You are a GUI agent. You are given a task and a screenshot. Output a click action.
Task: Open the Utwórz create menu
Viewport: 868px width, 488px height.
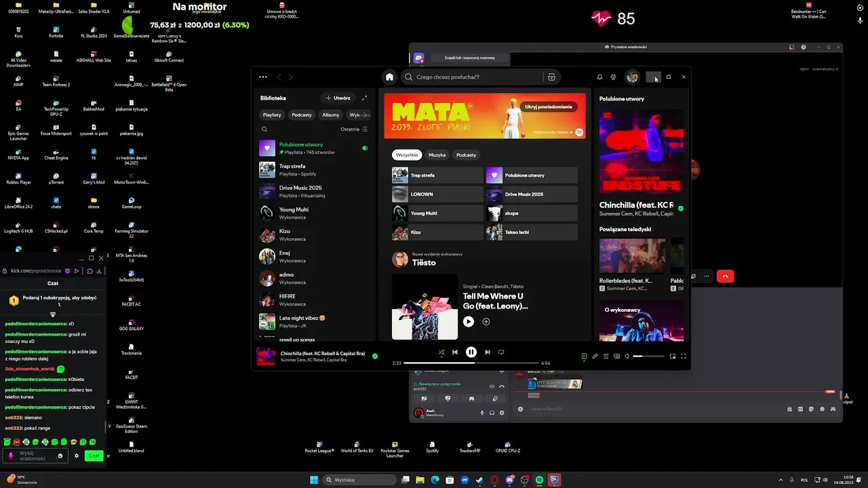[x=338, y=98]
